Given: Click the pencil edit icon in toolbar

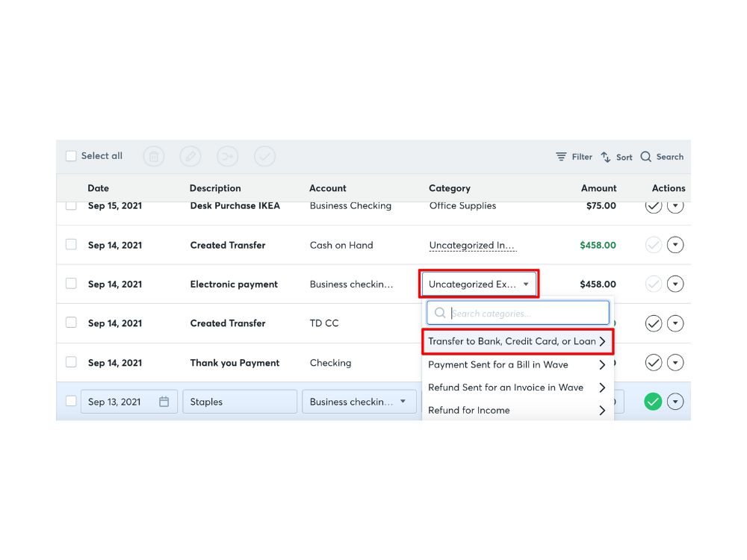Looking at the screenshot, I should point(190,156).
